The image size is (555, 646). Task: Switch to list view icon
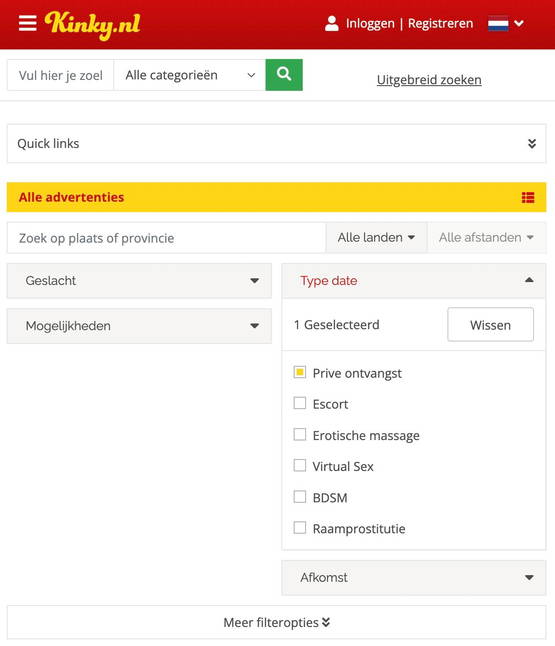point(528,197)
